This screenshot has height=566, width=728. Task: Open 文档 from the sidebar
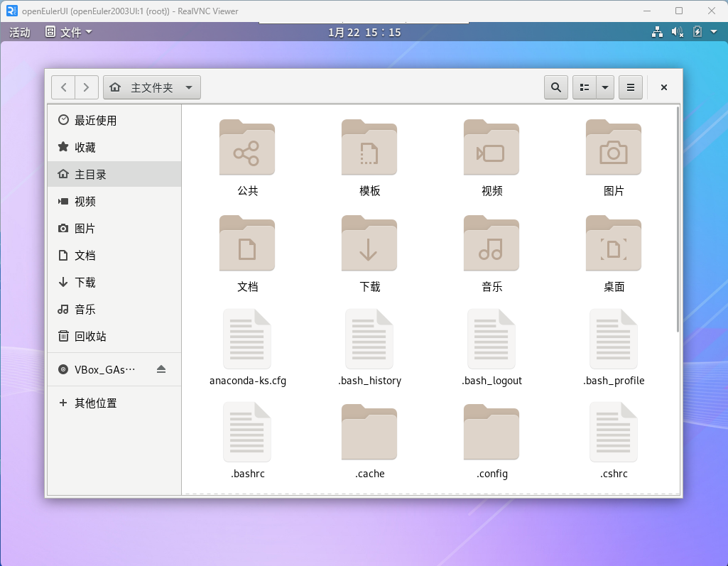pos(114,255)
